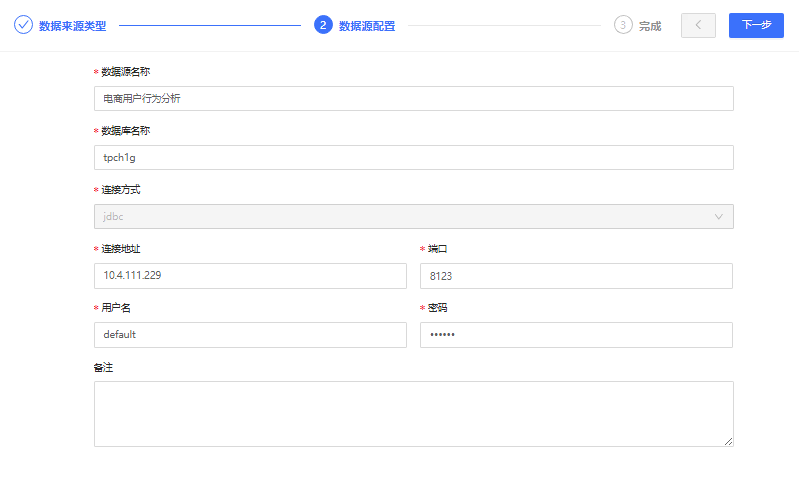799x488 pixels.
Task: Select the 数据源配置 step label
Action: pyautogui.click(x=367, y=26)
